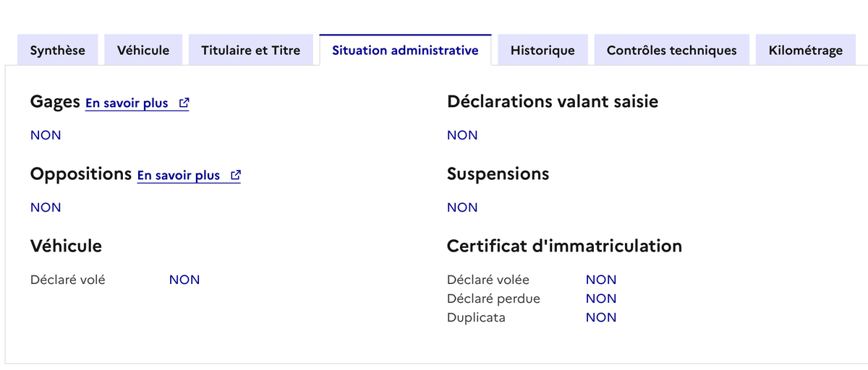Click the Certificat d'immatriculation heading
Screen dimensions: 868x370
click(564, 246)
